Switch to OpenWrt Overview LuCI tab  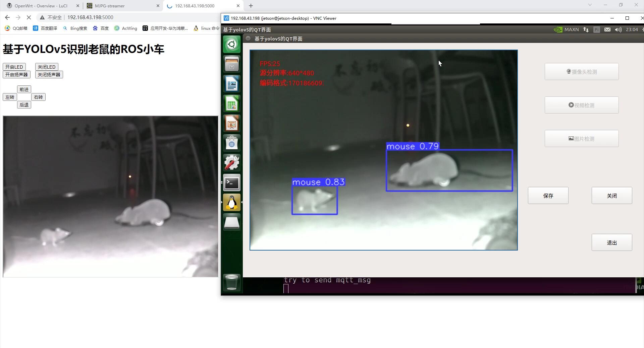(40, 6)
